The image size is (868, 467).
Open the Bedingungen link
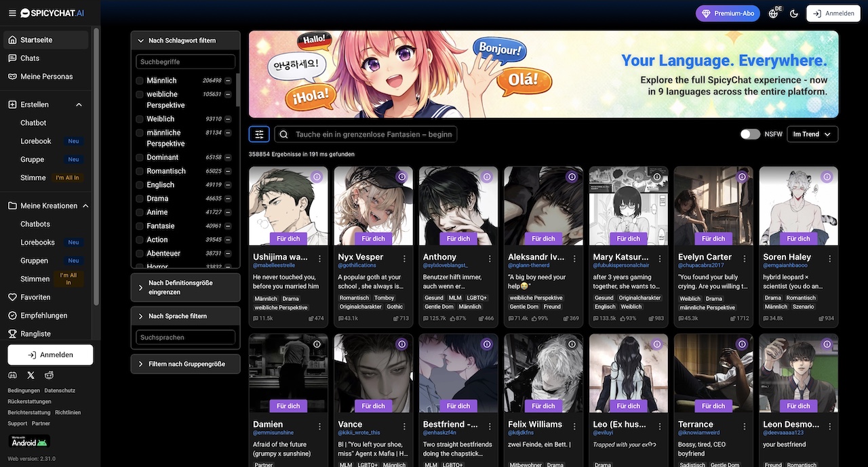point(24,390)
